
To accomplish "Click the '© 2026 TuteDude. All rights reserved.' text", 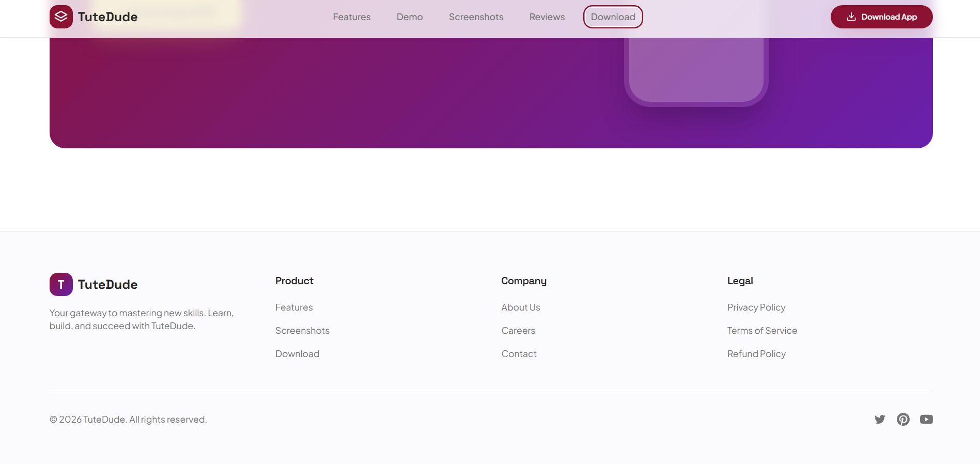I will click(x=128, y=420).
